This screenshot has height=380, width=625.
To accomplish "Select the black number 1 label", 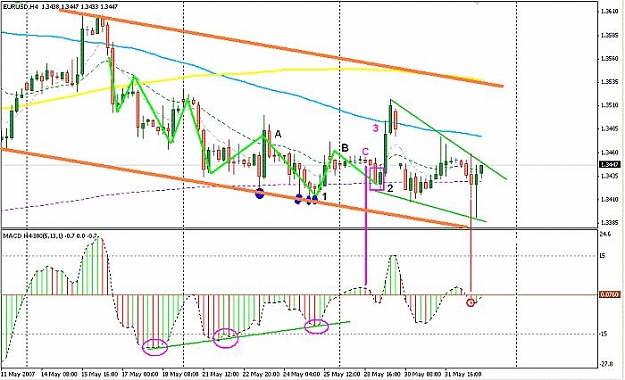I will tap(324, 197).
